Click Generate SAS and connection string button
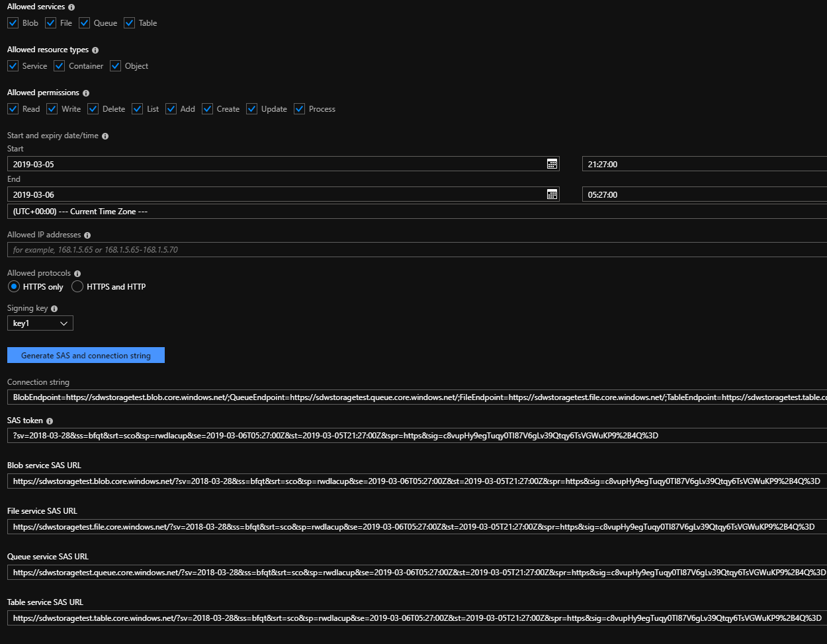 pos(86,355)
